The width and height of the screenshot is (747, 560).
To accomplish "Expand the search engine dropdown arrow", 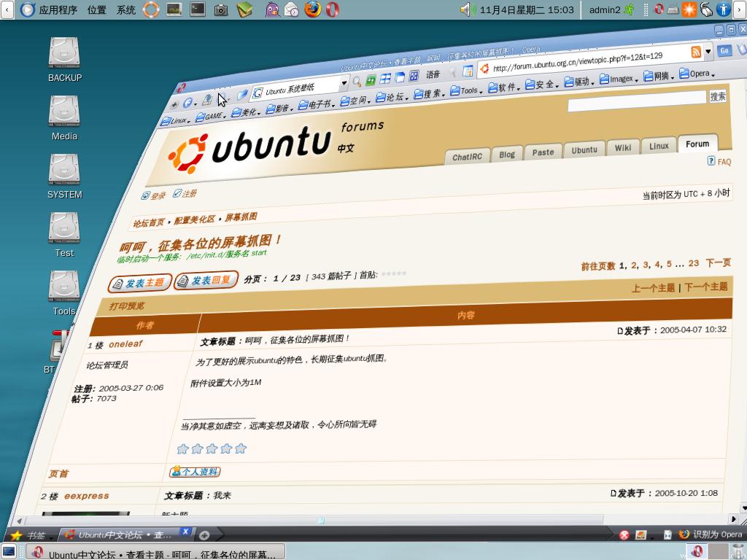I will 344,83.
